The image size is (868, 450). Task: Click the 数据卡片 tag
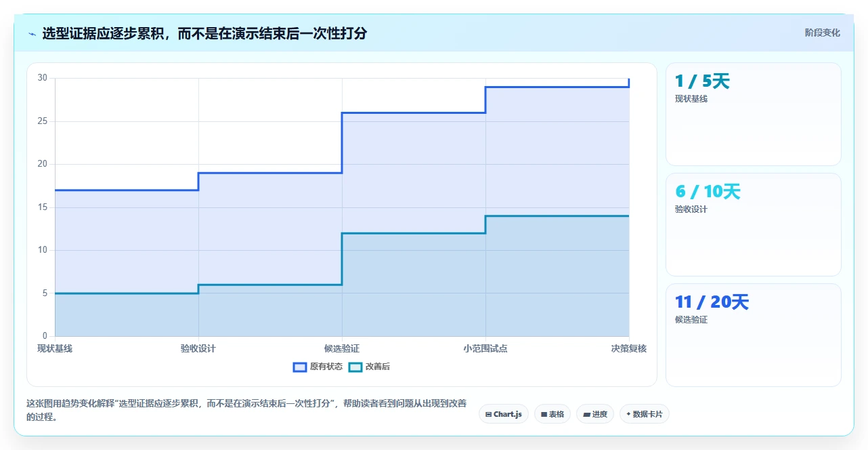[x=645, y=414]
